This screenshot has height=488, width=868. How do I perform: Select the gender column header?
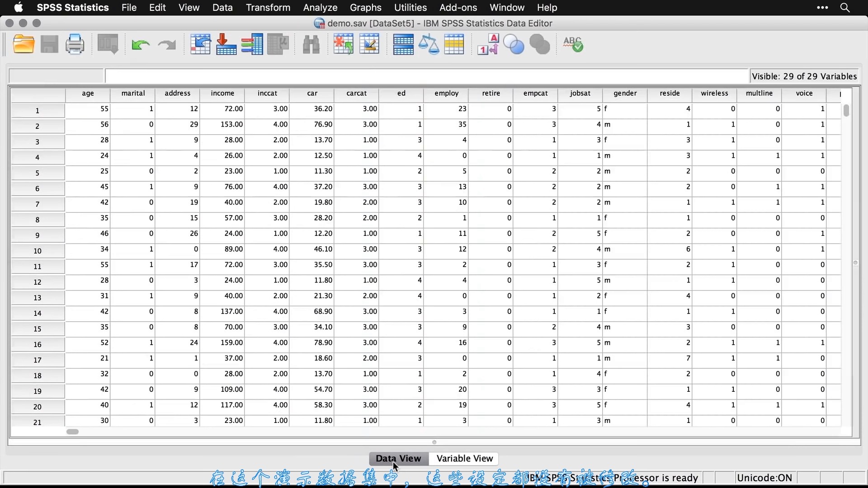click(625, 94)
